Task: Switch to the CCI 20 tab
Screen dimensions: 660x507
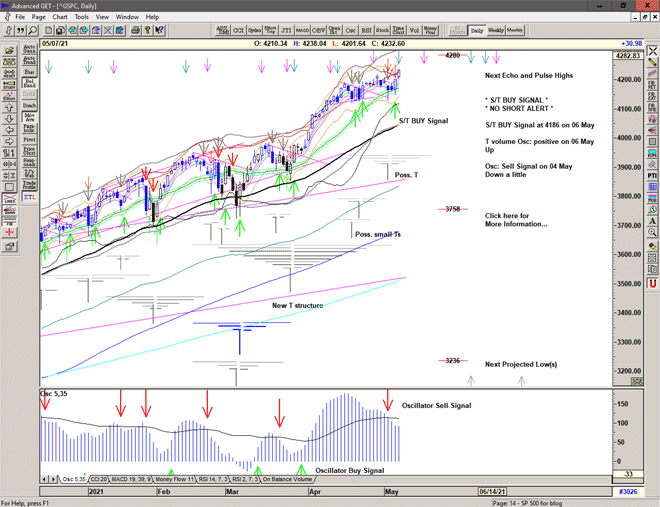Action: coord(97,480)
